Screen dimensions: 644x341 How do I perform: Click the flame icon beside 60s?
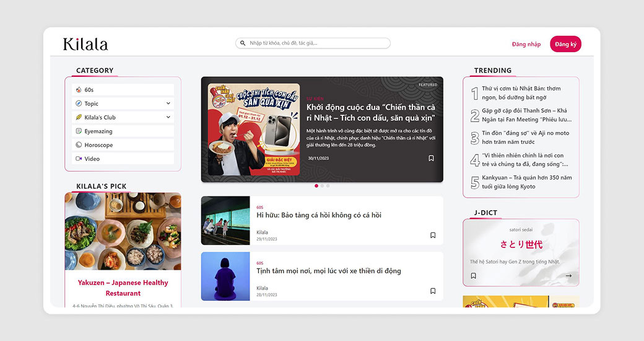pyautogui.click(x=79, y=90)
